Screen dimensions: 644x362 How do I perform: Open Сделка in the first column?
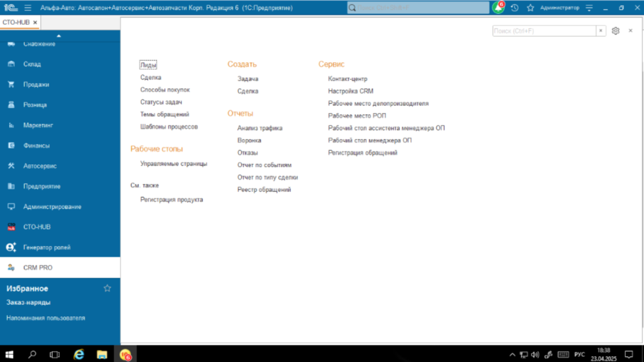(x=150, y=78)
